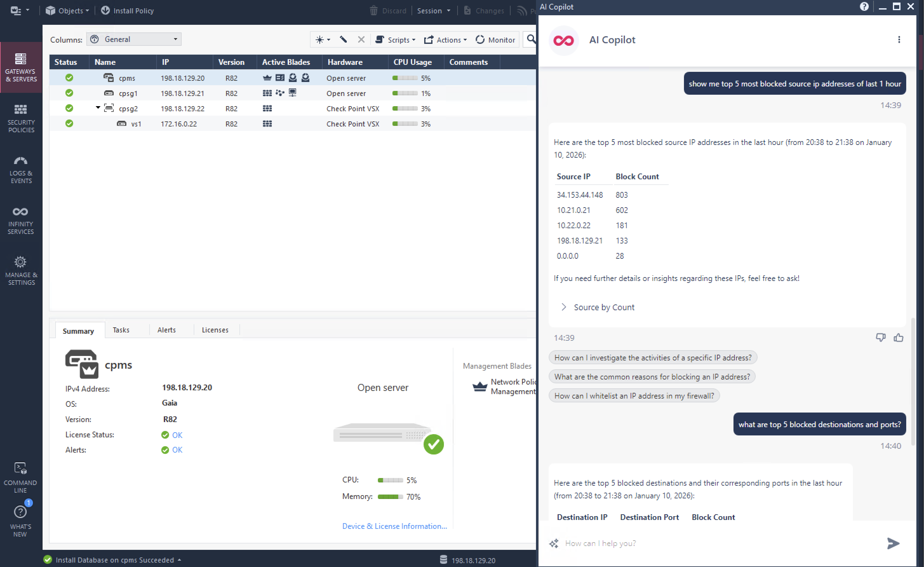This screenshot has width=924, height=567.
Task: Open the Device & License Information link
Action: [394, 526]
